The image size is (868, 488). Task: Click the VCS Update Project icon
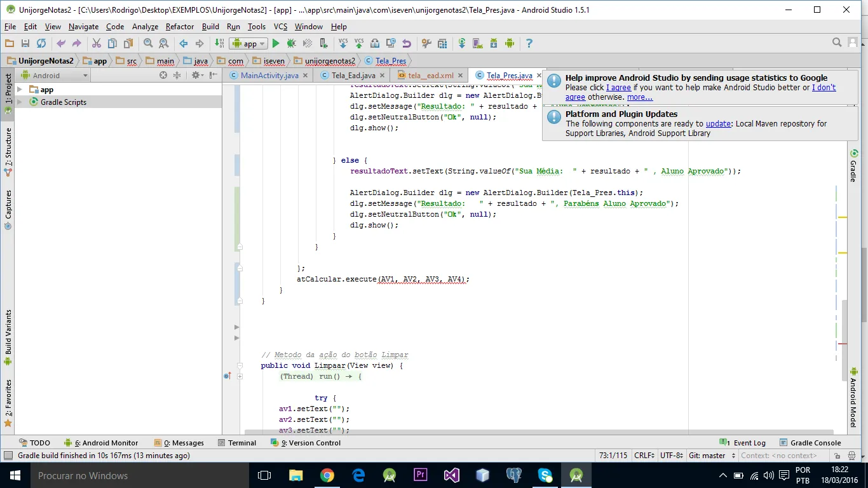tap(343, 43)
